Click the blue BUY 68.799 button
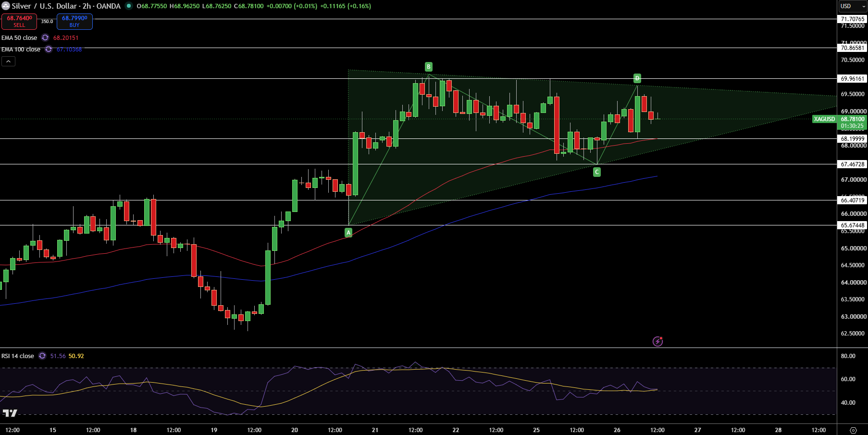 (74, 22)
